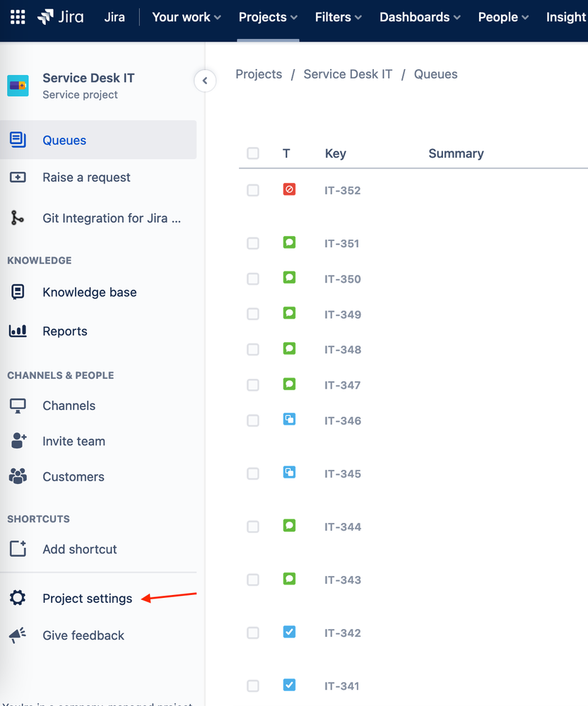The height and width of the screenshot is (706, 588).
Task: Open the app switcher grid icon
Action: tap(18, 17)
